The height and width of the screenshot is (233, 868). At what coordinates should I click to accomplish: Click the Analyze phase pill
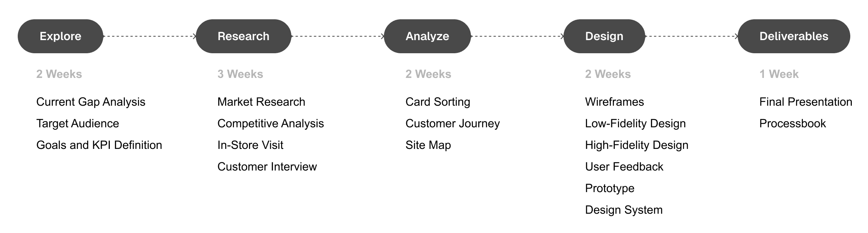427,36
